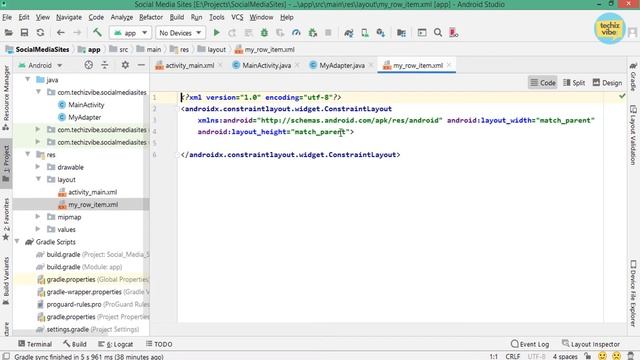Open the Event Log
The width and height of the screenshot is (640, 360).
pos(530,344)
